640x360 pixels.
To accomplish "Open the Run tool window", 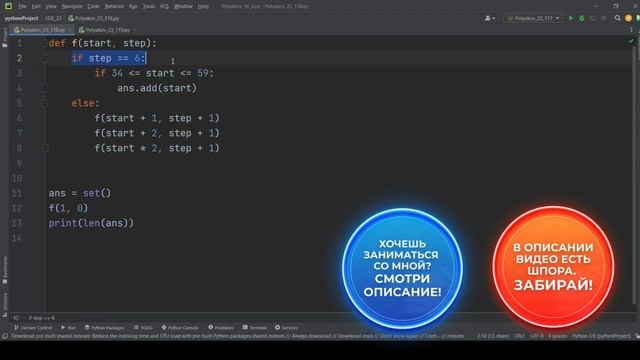I will [x=69, y=328].
